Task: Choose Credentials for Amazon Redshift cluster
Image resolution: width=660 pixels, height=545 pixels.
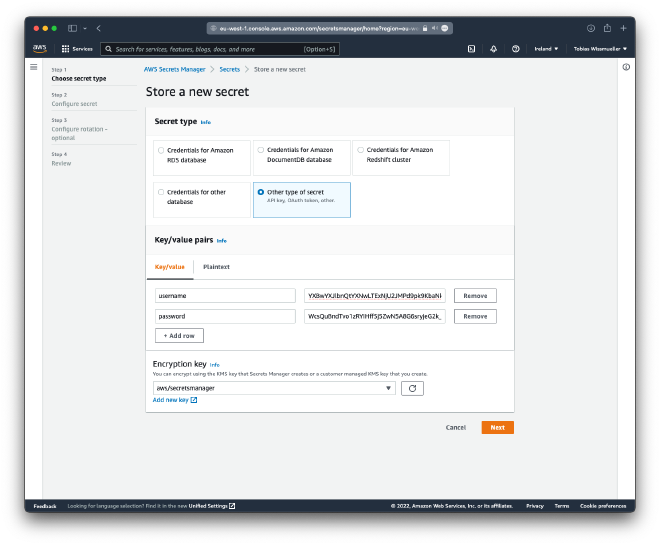Action: 360,150
